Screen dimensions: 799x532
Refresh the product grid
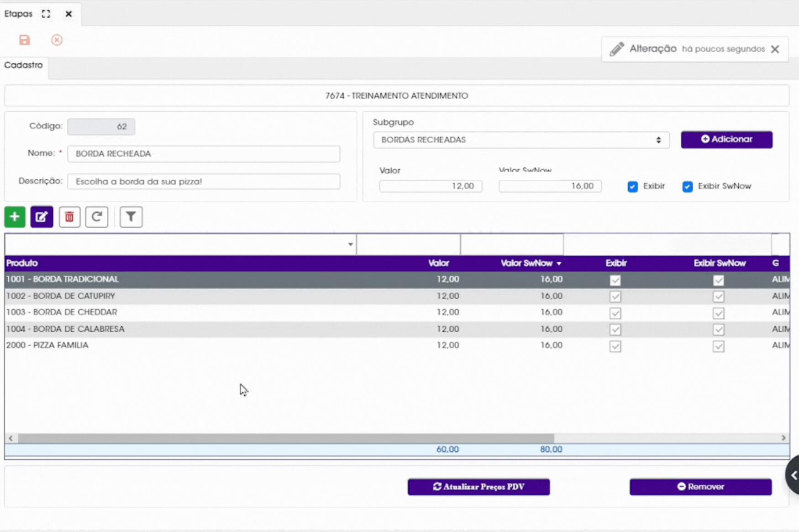click(96, 217)
